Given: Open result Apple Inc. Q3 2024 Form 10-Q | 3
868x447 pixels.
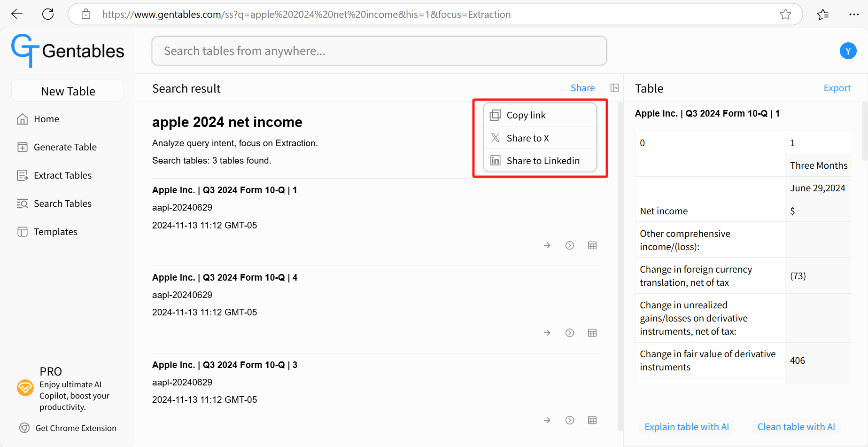Looking at the screenshot, I should (225, 365).
